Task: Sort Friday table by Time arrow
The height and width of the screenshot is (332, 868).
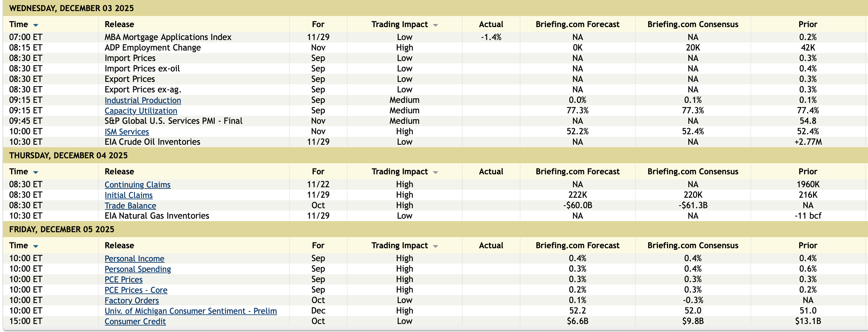Action: 36,246
